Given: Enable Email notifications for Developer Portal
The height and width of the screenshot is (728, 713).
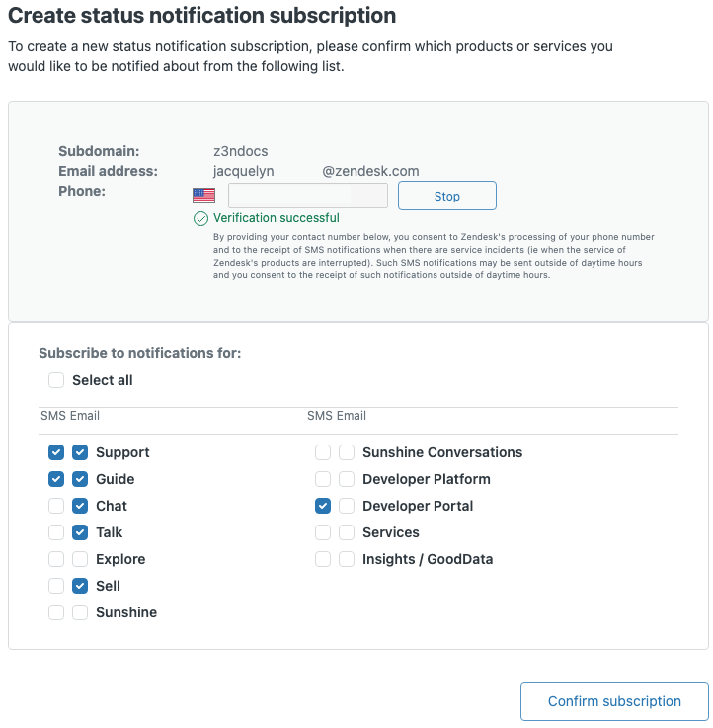Looking at the screenshot, I should point(347,506).
